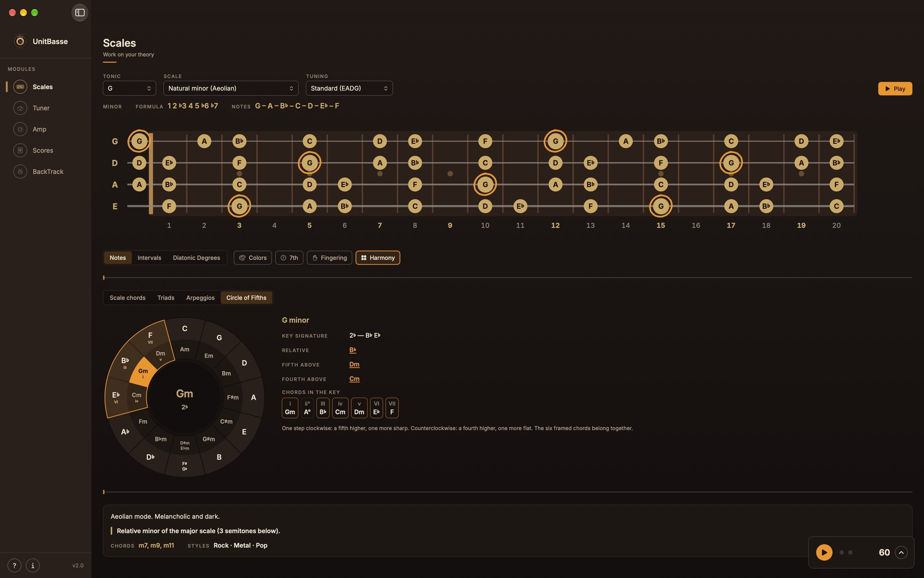Toggle the sidebar panel icon
This screenshot has height=578, width=924.
point(80,13)
